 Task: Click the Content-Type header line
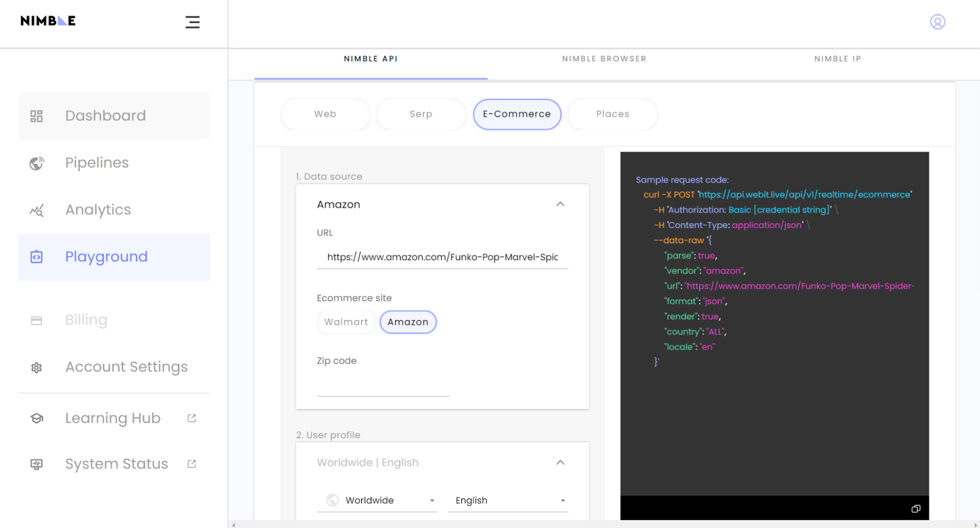[x=731, y=225]
